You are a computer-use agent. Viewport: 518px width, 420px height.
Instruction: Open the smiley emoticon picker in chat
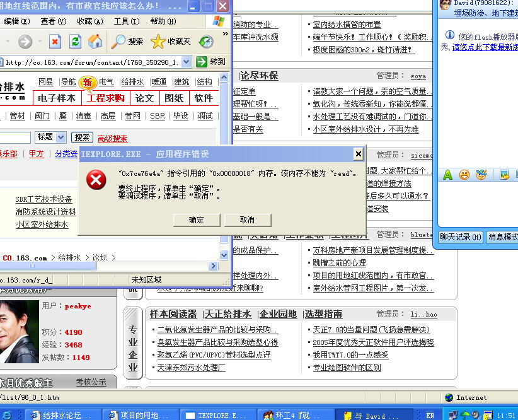(464, 175)
